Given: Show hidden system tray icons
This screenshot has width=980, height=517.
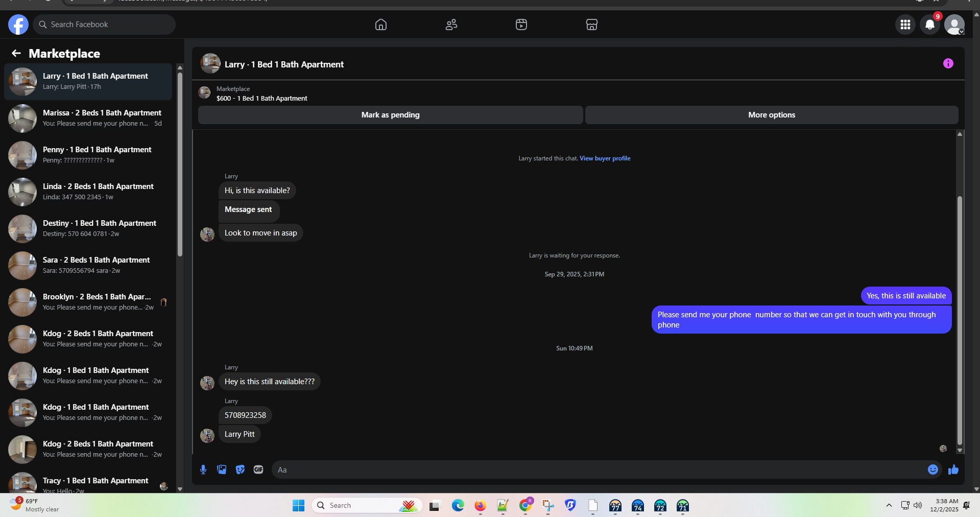Looking at the screenshot, I should 889,505.
